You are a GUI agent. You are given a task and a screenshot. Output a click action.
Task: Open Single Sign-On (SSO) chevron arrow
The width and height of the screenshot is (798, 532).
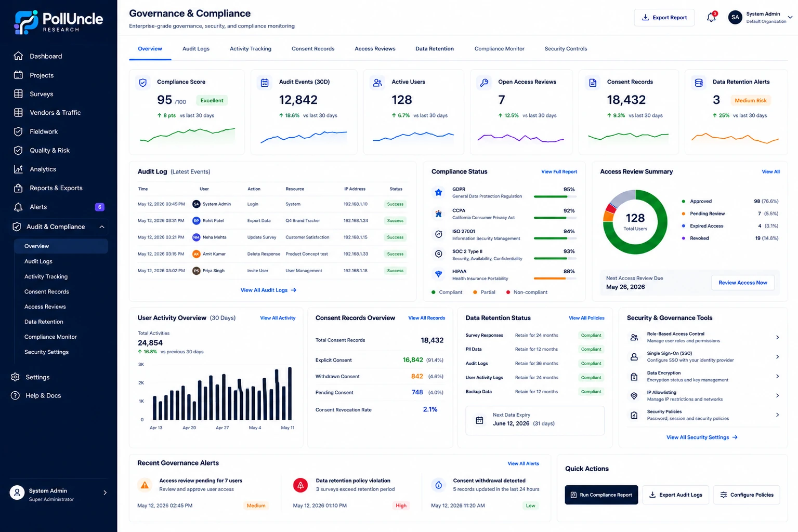[x=777, y=357]
